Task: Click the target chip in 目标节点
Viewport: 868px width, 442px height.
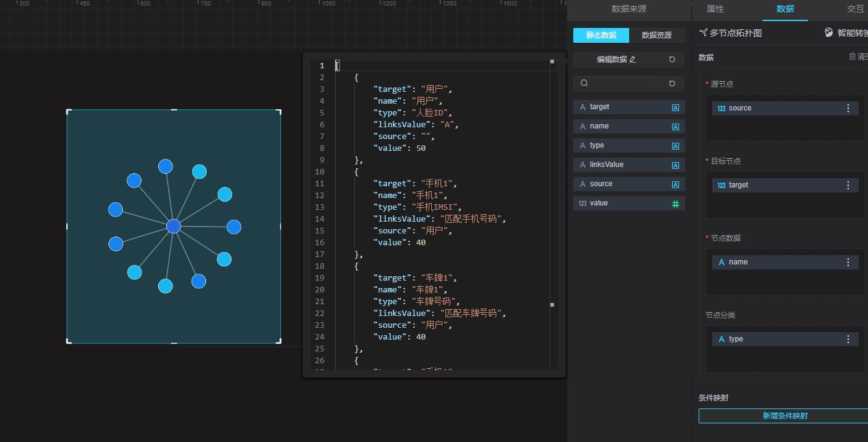Action: tap(785, 185)
